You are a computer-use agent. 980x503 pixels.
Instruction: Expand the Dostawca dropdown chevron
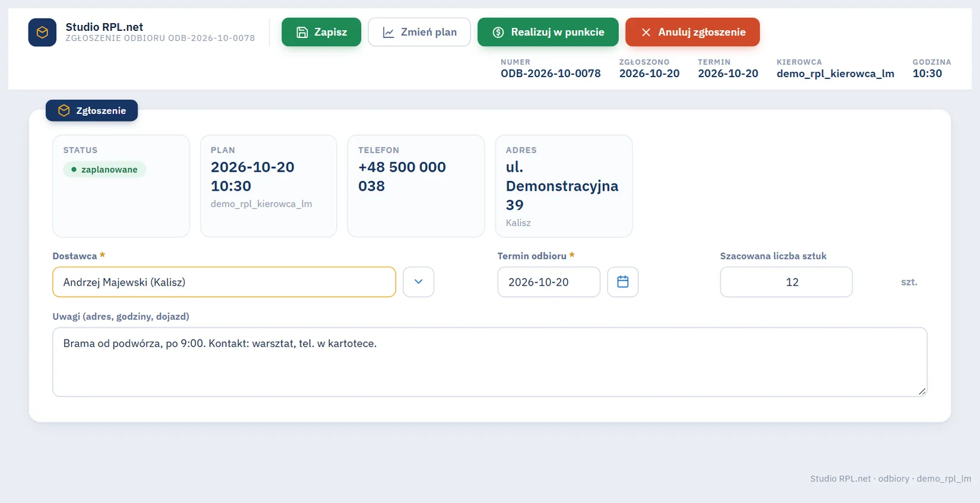coord(419,282)
